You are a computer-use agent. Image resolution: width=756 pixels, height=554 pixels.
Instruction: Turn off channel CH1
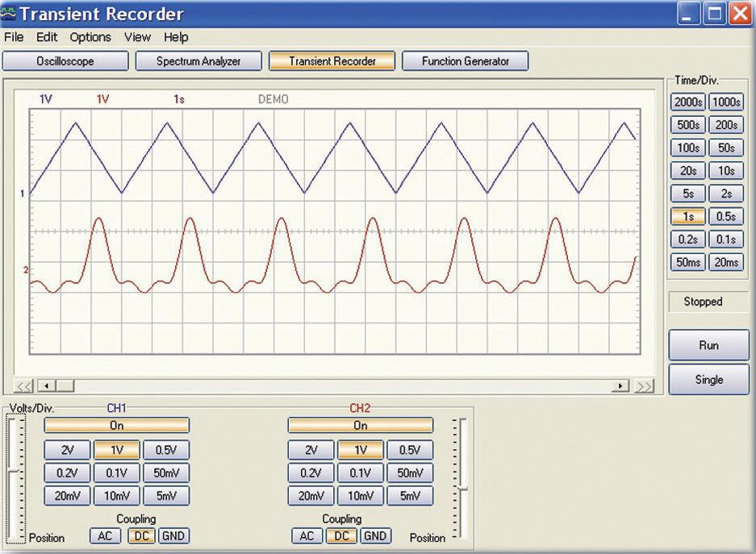(117, 425)
